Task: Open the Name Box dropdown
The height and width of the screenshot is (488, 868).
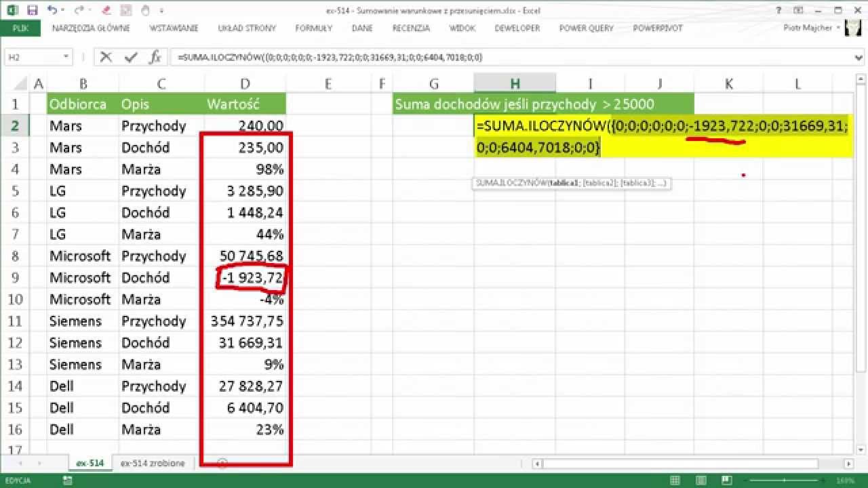Action: tap(66, 58)
